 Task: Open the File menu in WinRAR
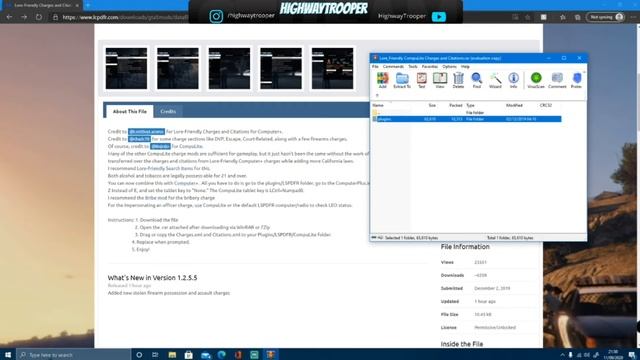[375, 67]
